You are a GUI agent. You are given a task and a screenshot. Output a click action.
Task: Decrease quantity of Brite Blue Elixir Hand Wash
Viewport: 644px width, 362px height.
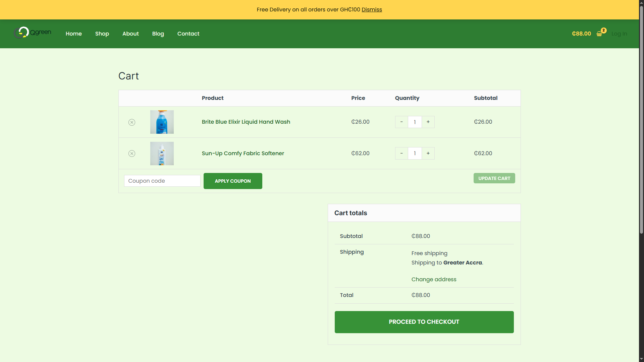coord(401,122)
